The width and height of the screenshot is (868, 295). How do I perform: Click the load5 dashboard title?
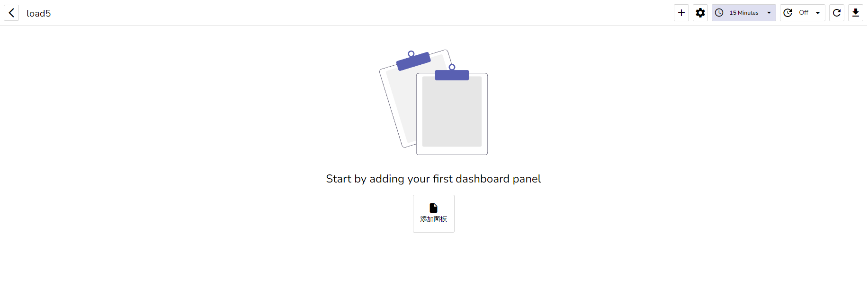(x=39, y=13)
